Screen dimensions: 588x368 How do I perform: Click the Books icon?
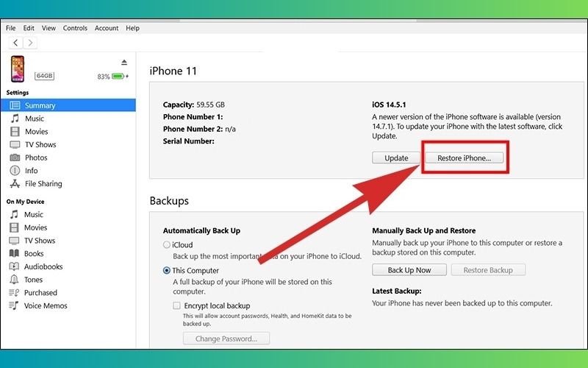pos(14,253)
